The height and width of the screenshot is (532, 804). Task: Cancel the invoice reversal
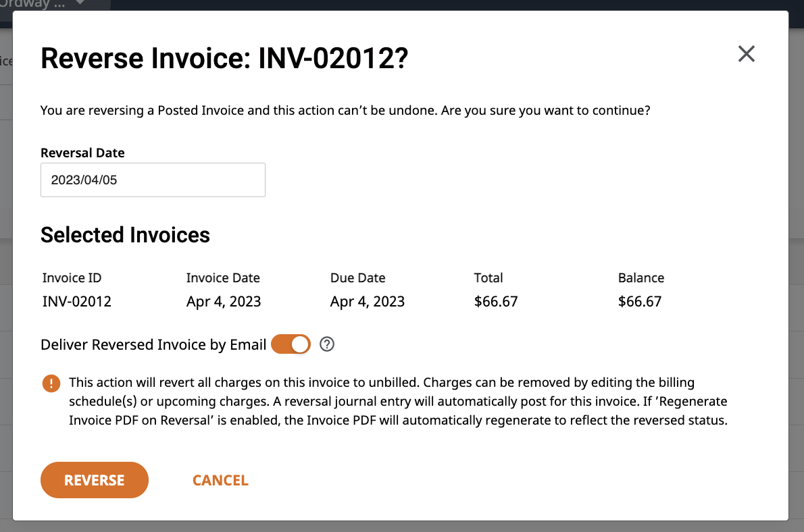click(220, 481)
